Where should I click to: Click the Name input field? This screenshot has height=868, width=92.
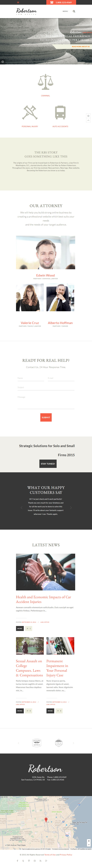point(31,378)
